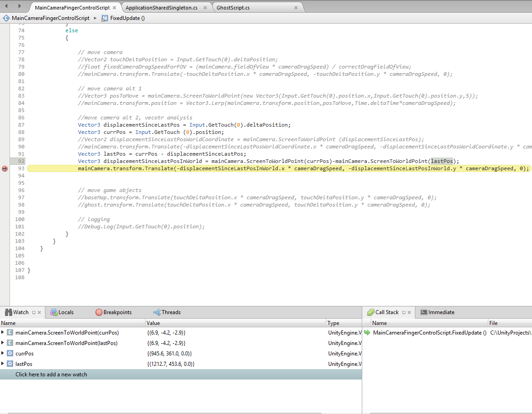The height and width of the screenshot is (414, 532).
Task: Toggle auto-hide on the Call Stack panel
Action: click(403, 312)
